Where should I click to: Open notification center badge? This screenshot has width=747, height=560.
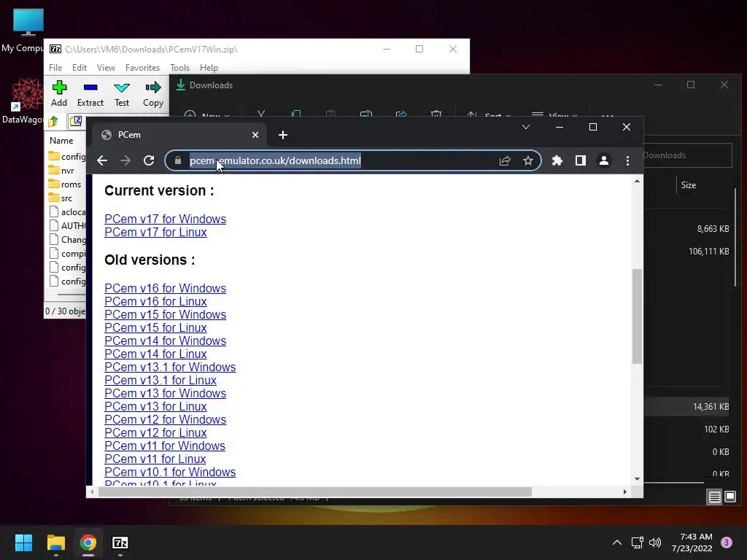tap(727, 542)
